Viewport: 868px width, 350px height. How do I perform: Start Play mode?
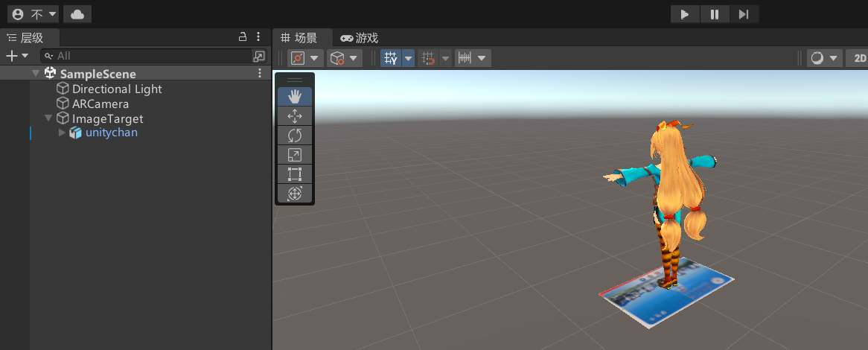tap(685, 14)
